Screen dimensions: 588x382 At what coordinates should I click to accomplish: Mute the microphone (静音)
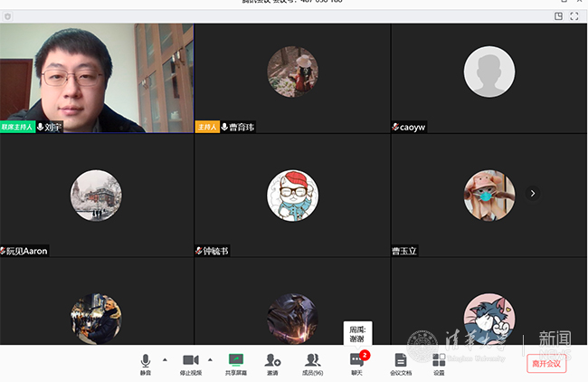click(146, 363)
